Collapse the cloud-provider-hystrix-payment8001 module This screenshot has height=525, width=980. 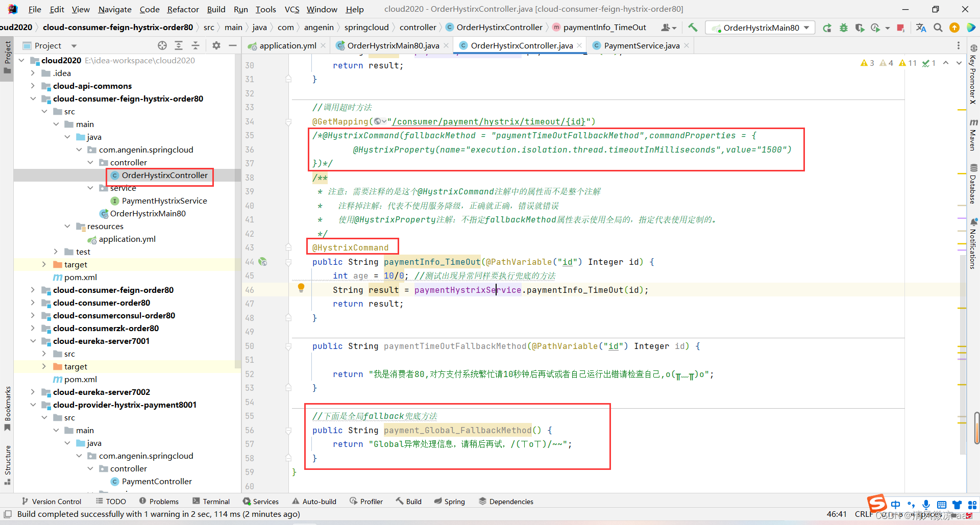33,405
